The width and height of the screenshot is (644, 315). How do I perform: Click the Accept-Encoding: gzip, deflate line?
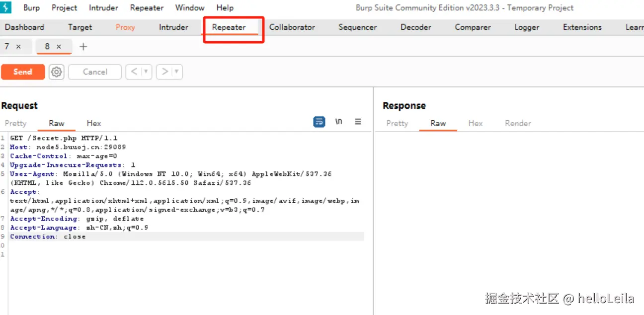click(77, 219)
